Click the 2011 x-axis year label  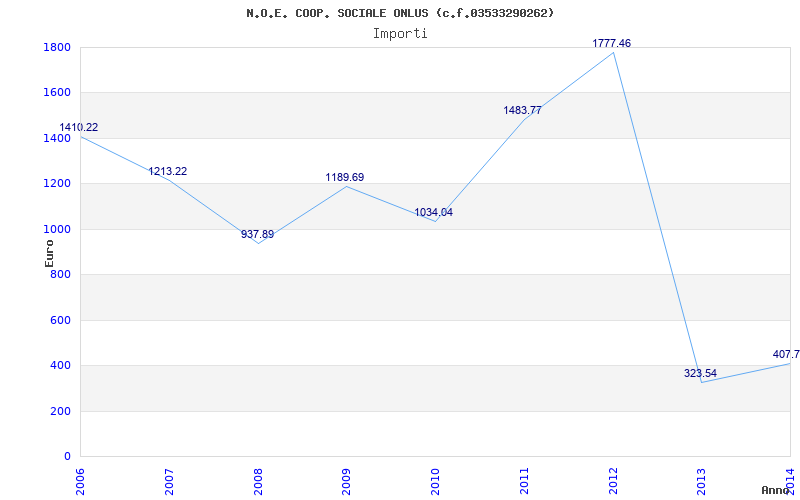point(524,482)
